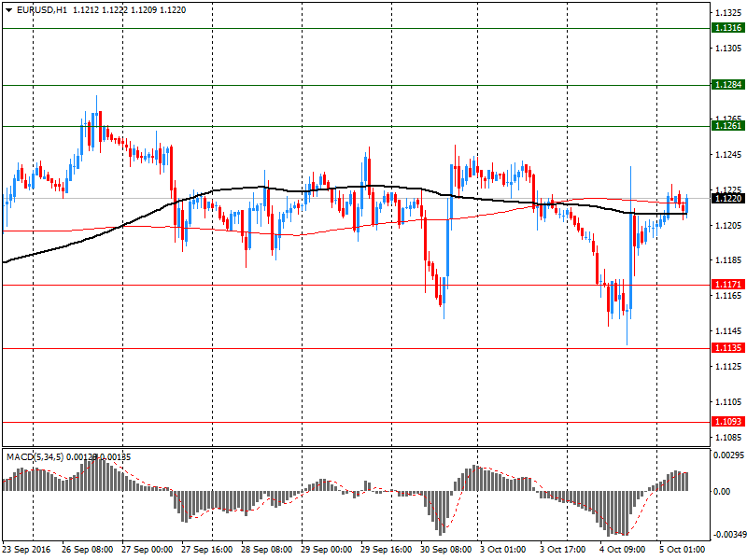
Task: Select the 1.1171 red support level label
Action: (728, 285)
